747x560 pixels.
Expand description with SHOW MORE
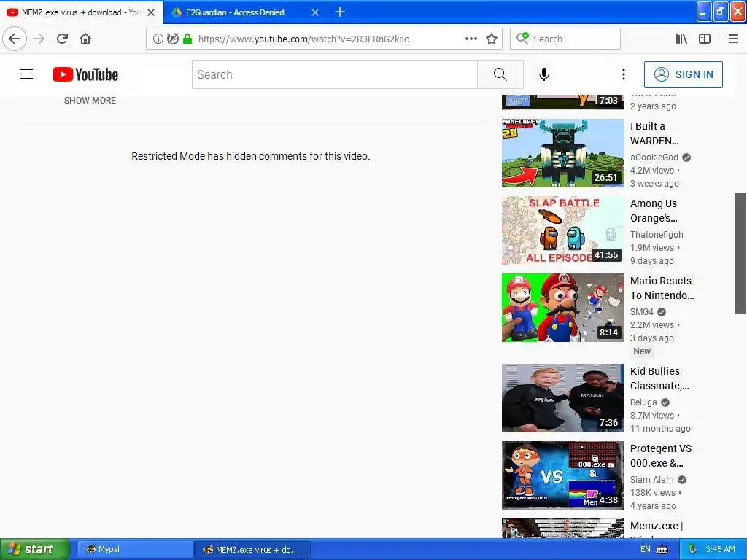(90, 101)
